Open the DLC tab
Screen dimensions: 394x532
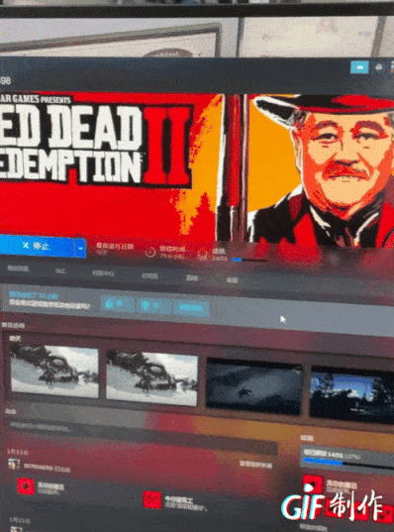point(59,271)
